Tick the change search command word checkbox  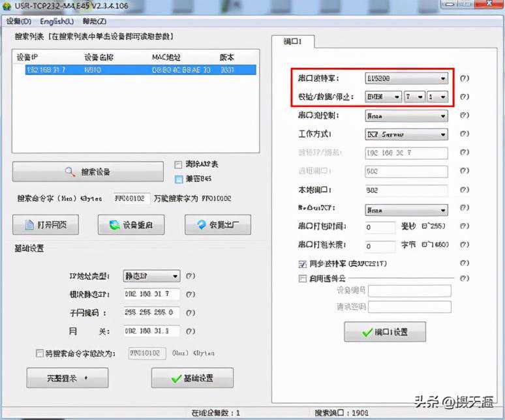coord(40,353)
